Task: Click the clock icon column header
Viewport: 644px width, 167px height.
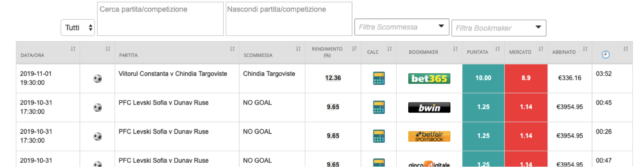Action: pos(605,54)
